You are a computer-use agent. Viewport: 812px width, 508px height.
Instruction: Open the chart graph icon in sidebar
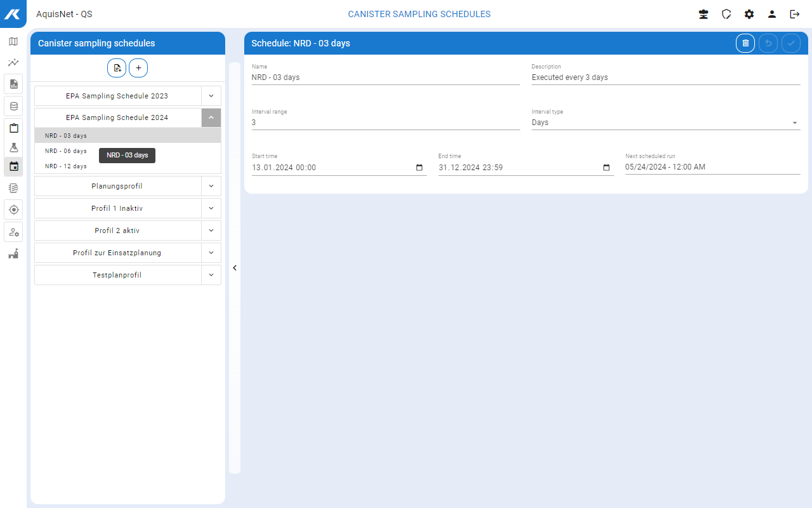tap(13, 63)
